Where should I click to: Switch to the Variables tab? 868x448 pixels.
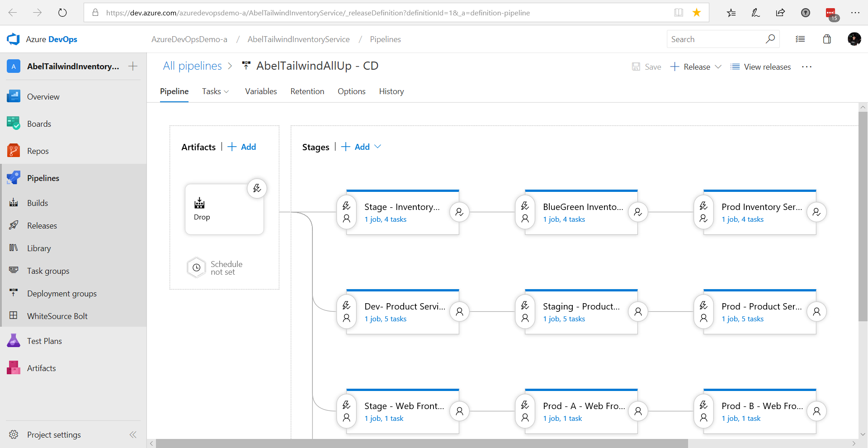[261, 91]
